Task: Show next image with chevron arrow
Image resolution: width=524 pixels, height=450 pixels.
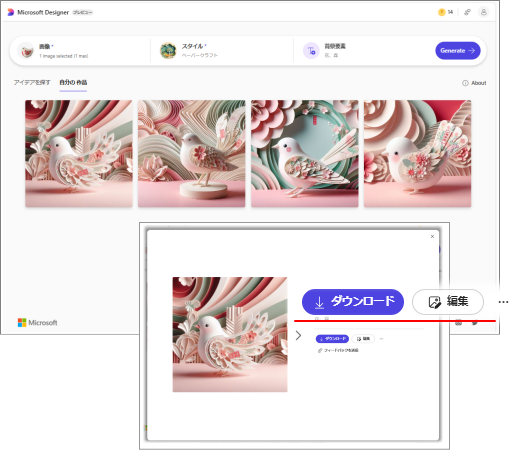Action: (x=298, y=335)
